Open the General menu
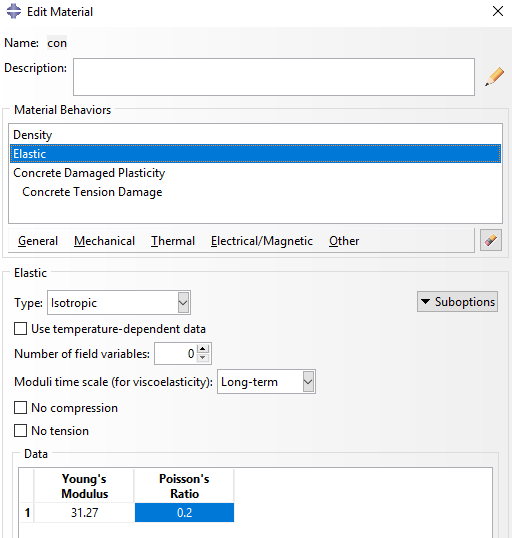Image resolution: width=512 pixels, height=538 pixels. pos(38,241)
